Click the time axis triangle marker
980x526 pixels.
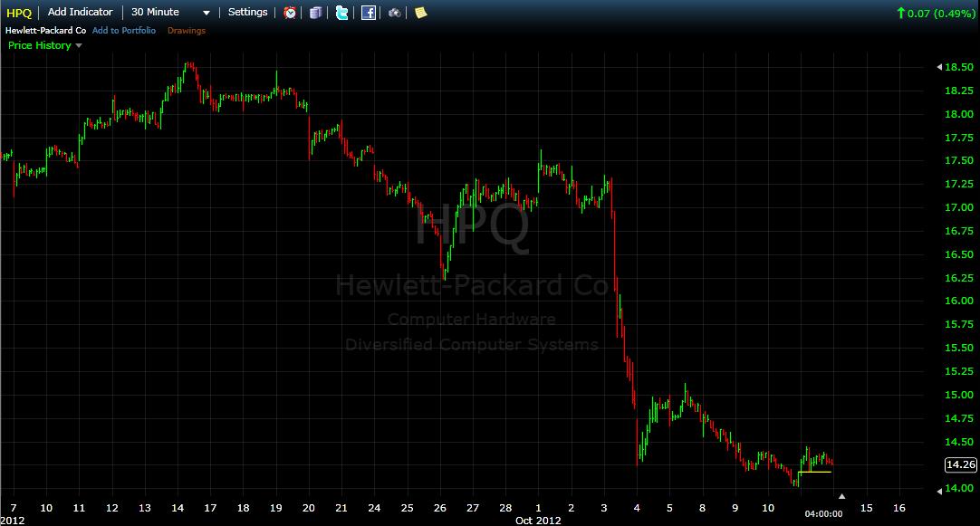coord(841,496)
